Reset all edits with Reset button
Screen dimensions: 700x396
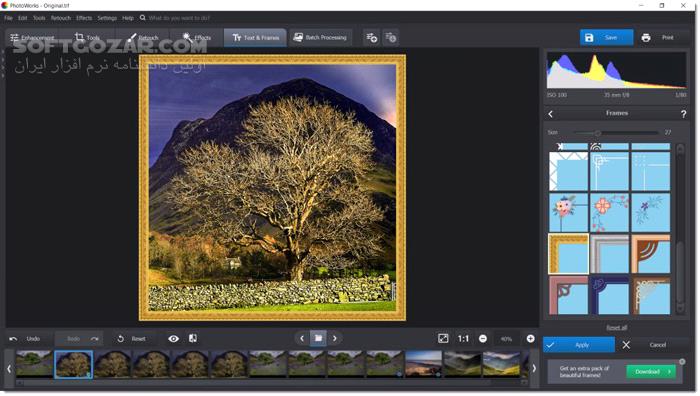(x=131, y=339)
